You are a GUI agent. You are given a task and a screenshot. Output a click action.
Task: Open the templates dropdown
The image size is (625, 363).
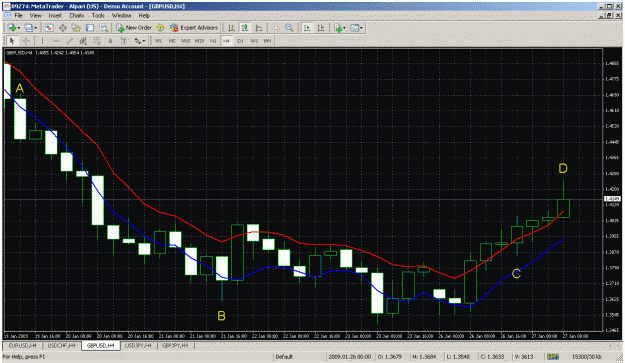pyautogui.click(x=361, y=28)
